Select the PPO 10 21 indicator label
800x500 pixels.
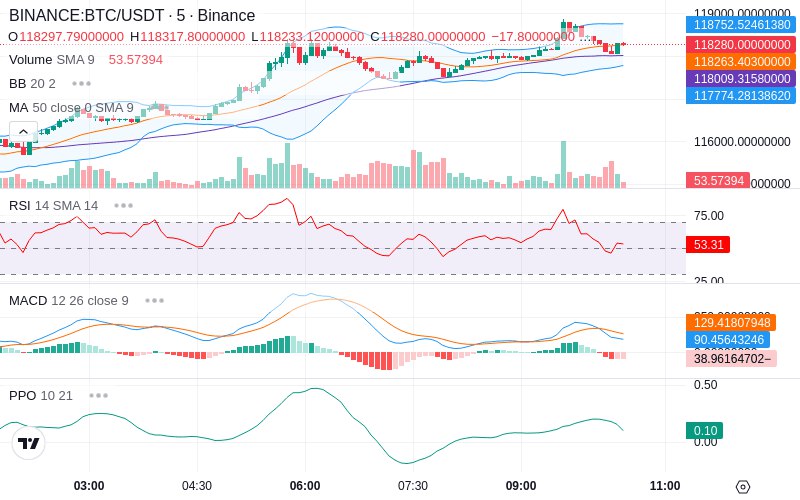[41, 395]
